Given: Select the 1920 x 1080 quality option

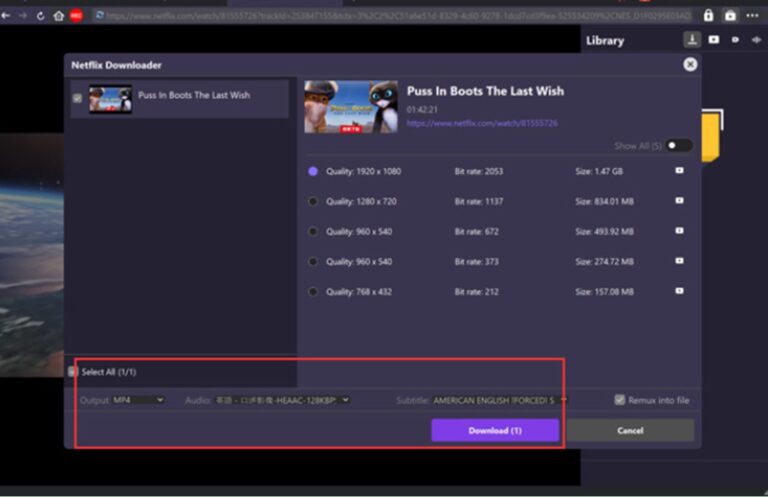Looking at the screenshot, I should pos(313,171).
